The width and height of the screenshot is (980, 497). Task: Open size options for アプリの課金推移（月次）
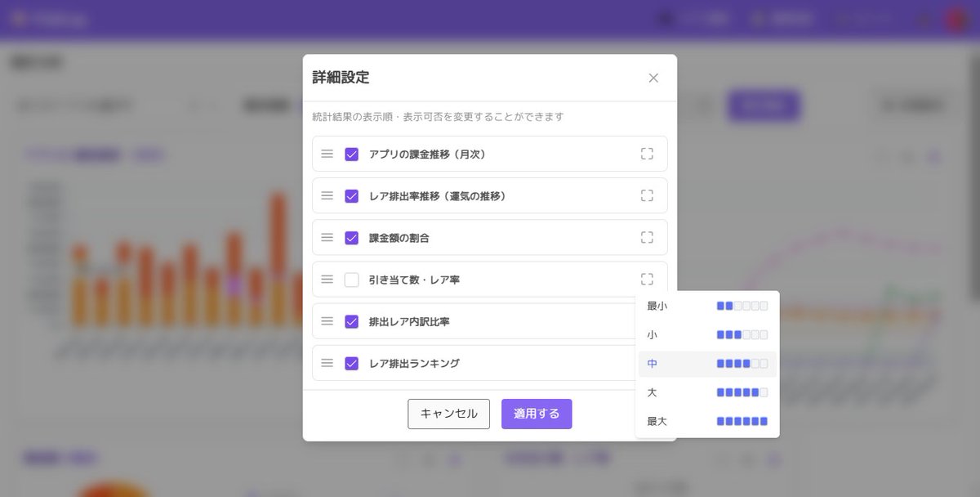647,154
